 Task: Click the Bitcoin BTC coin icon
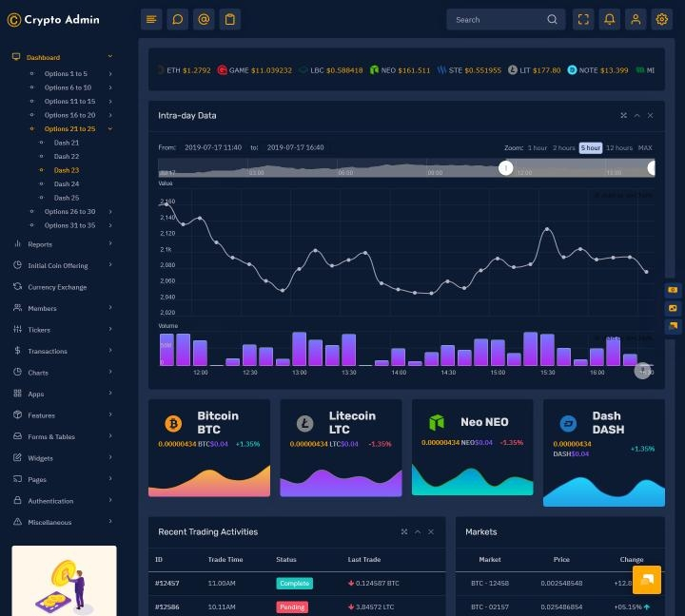pos(173,423)
